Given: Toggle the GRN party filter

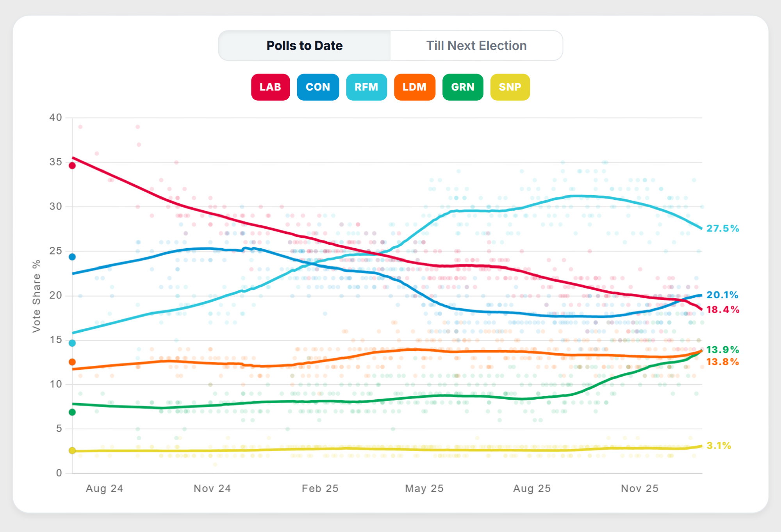Looking at the screenshot, I should point(463,87).
